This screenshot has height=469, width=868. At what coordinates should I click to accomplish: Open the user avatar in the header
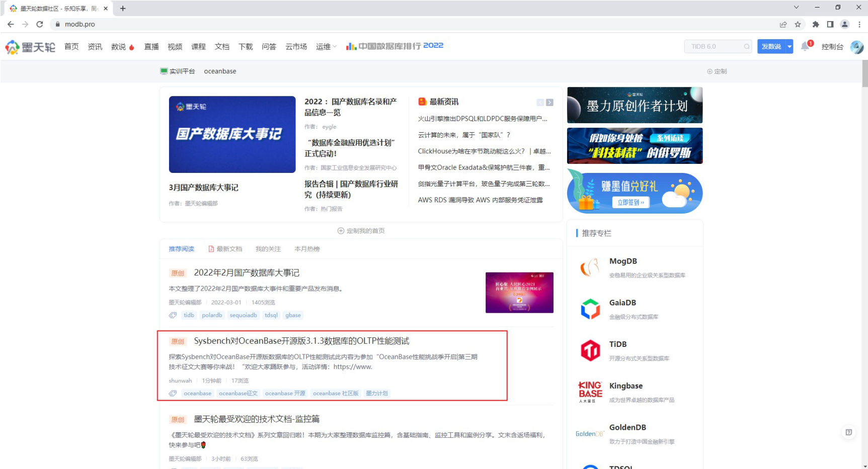pyautogui.click(x=857, y=47)
